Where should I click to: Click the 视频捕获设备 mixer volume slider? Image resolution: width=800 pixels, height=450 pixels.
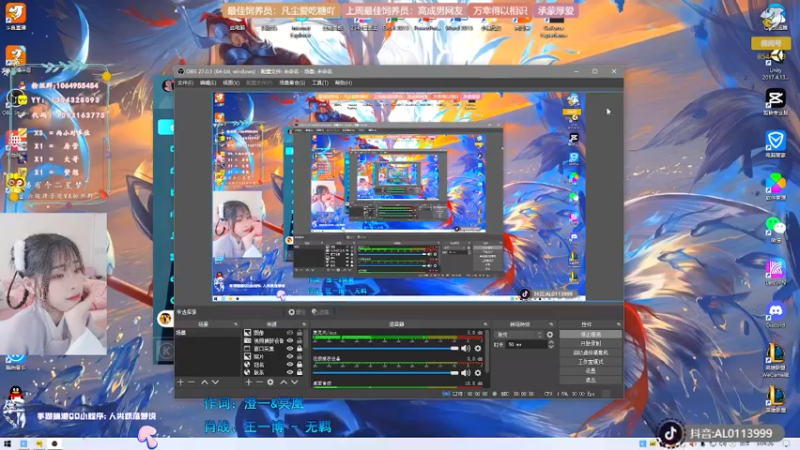tap(386, 373)
